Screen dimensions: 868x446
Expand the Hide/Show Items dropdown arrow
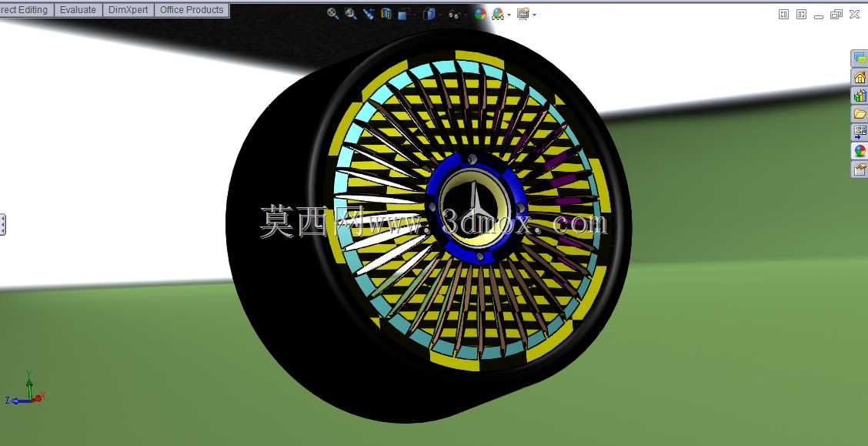[x=465, y=15]
